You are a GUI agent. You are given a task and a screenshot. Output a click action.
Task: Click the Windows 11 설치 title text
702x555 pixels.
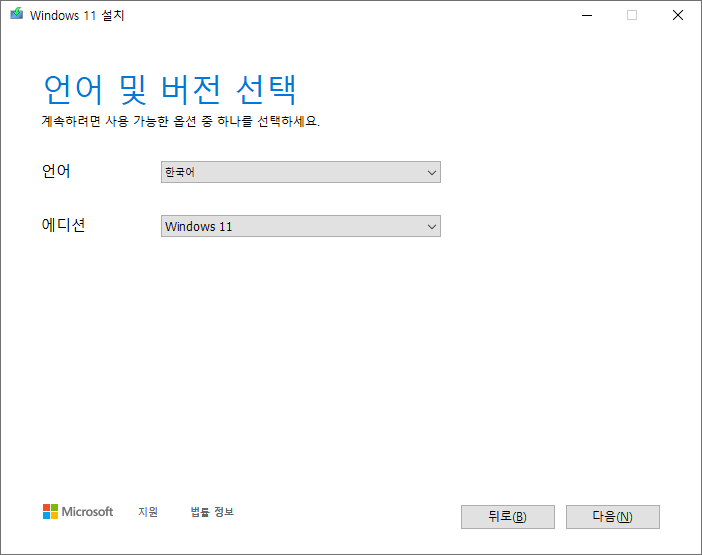(77, 16)
